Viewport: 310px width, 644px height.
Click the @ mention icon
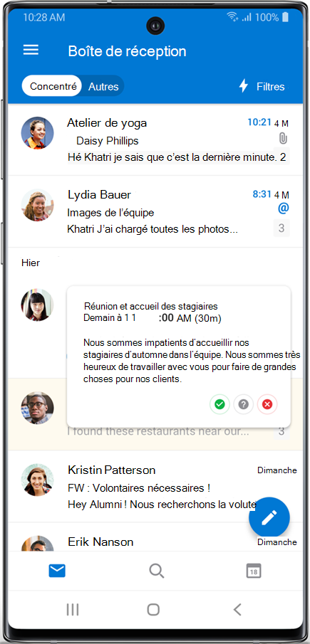pos(284,208)
